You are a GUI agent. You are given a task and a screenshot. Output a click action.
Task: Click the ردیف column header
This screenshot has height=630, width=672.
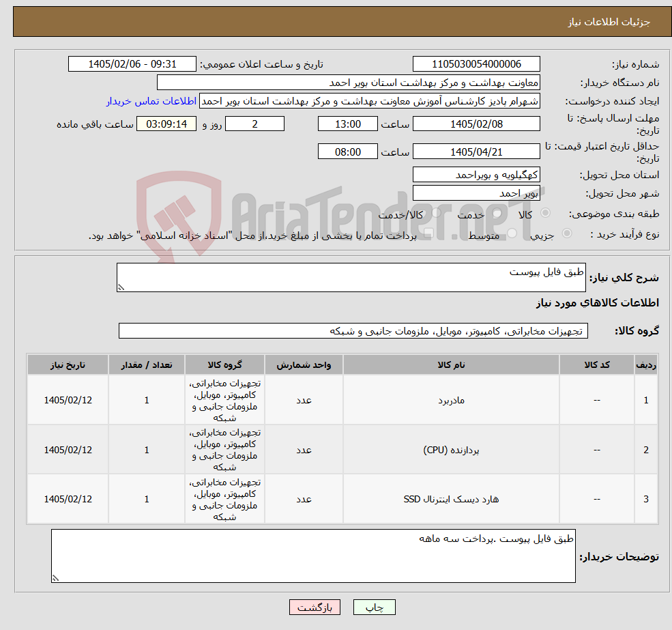coord(646,364)
